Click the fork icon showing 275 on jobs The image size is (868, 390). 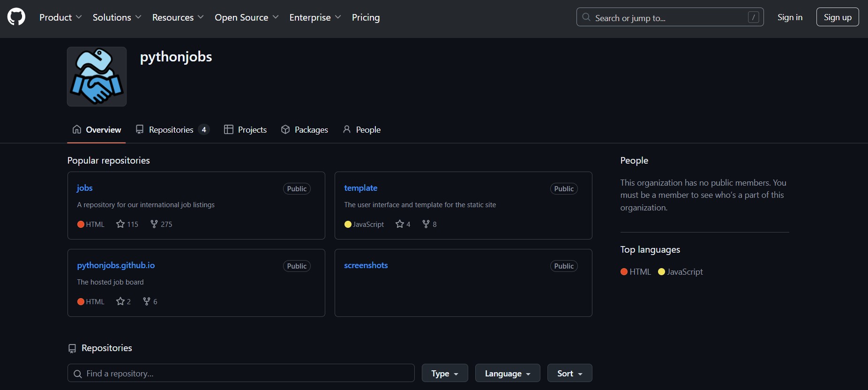click(x=154, y=224)
